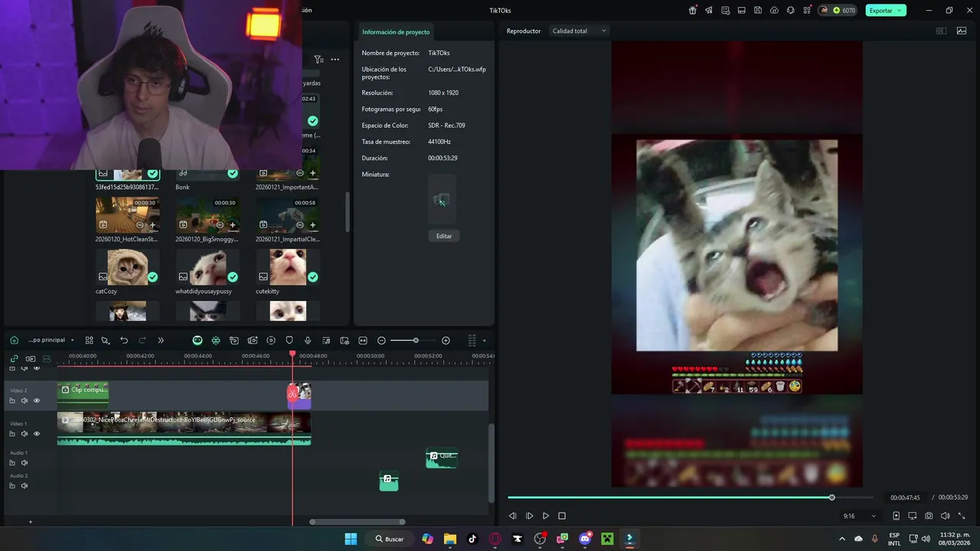Click the 6070 credits badge
Screen dimensions: 980x551
pyautogui.click(x=838, y=11)
